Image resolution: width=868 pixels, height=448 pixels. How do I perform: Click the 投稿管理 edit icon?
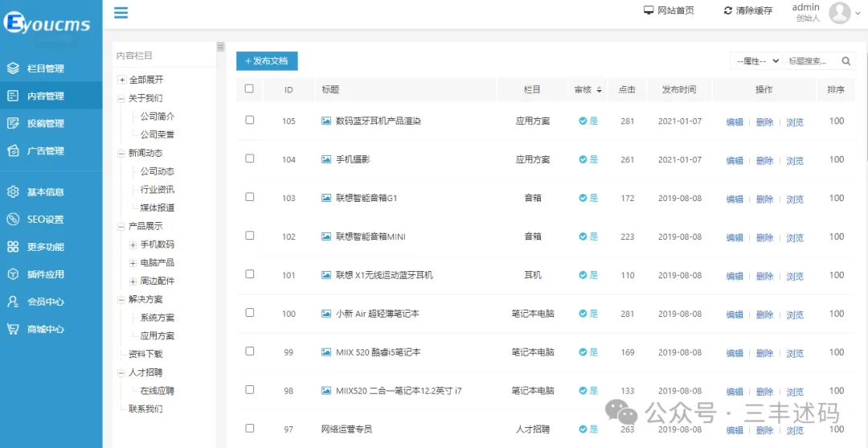point(14,124)
